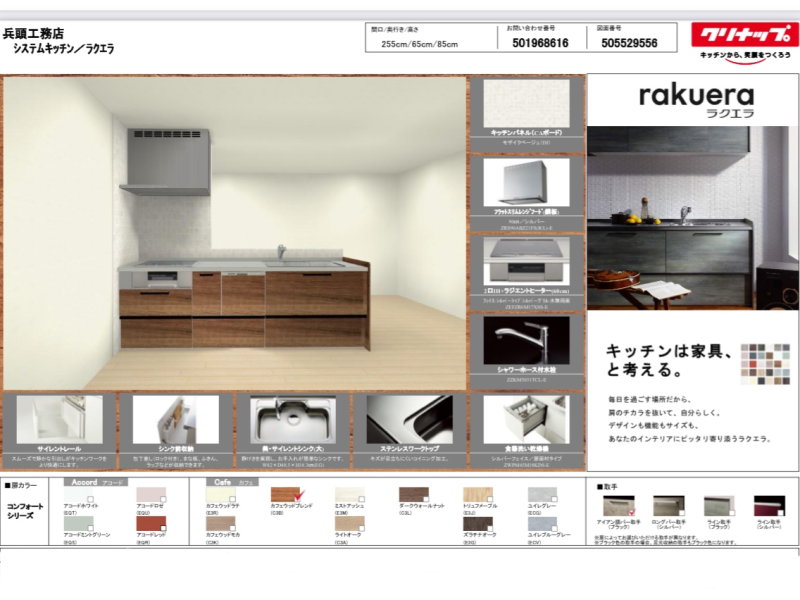This screenshot has width=800, height=600.
Task: Pick the ズラチナオーク color swatch
Action: click(478, 523)
